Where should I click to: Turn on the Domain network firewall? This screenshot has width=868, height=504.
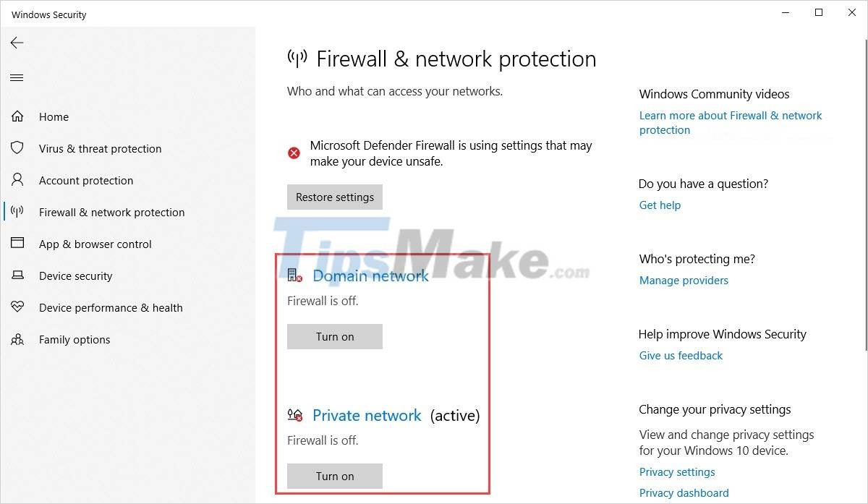[334, 336]
